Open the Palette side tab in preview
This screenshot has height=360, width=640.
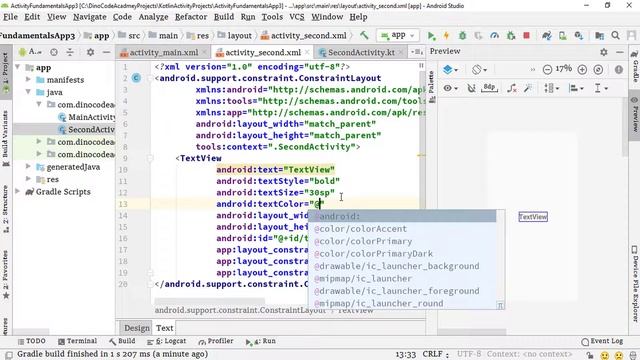[432, 87]
